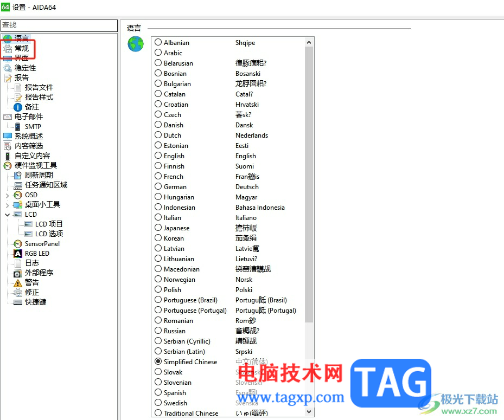Click the 报告样式 pencil icon
Image resolution: width=504 pixels, height=420 pixels.
[x=18, y=98]
